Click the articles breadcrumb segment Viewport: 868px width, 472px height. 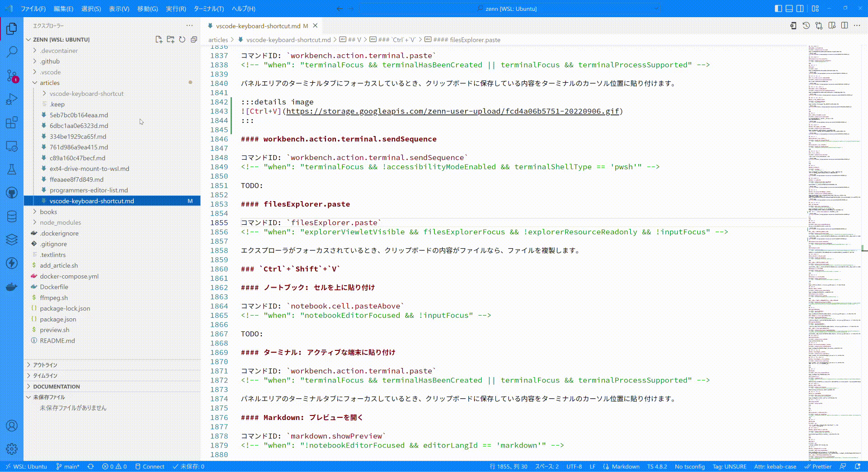(218, 40)
